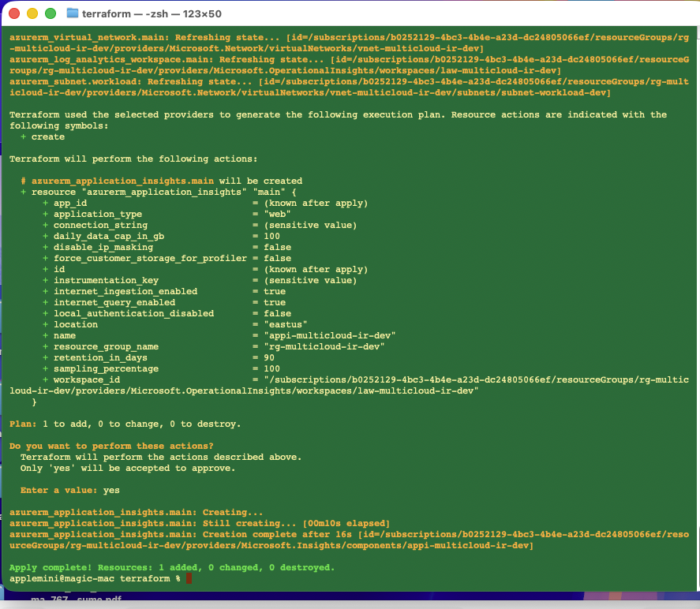Click the terraform folder icon in title bar

(x=73, y=13)
